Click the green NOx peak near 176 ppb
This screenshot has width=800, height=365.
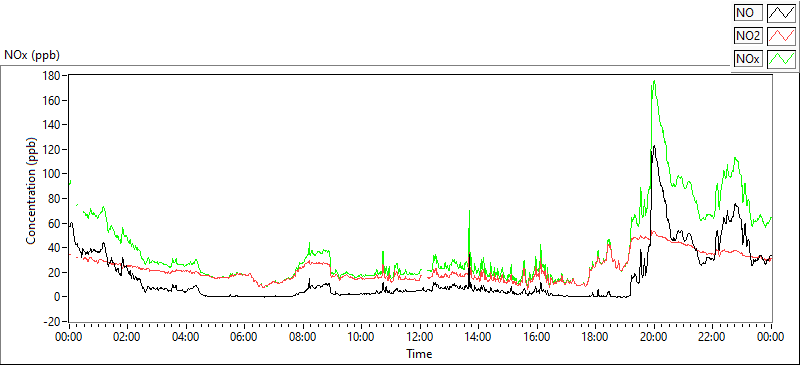654,81
